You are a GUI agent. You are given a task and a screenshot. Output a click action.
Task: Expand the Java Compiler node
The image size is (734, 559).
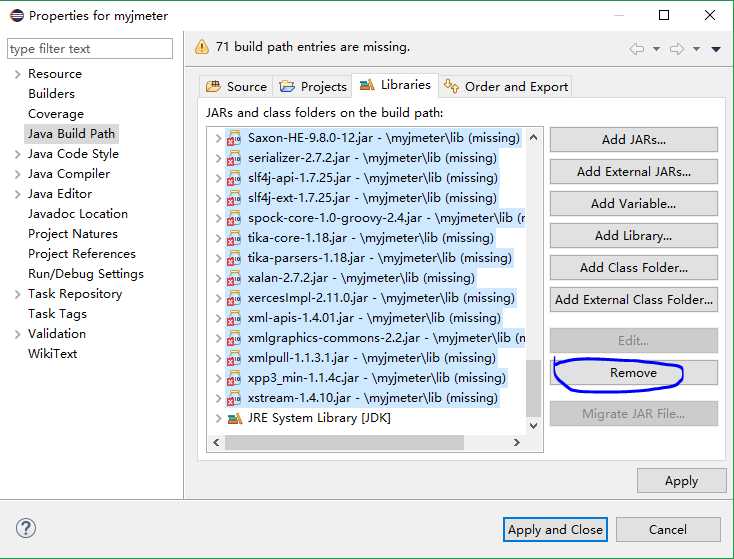[x=17, y=174]
